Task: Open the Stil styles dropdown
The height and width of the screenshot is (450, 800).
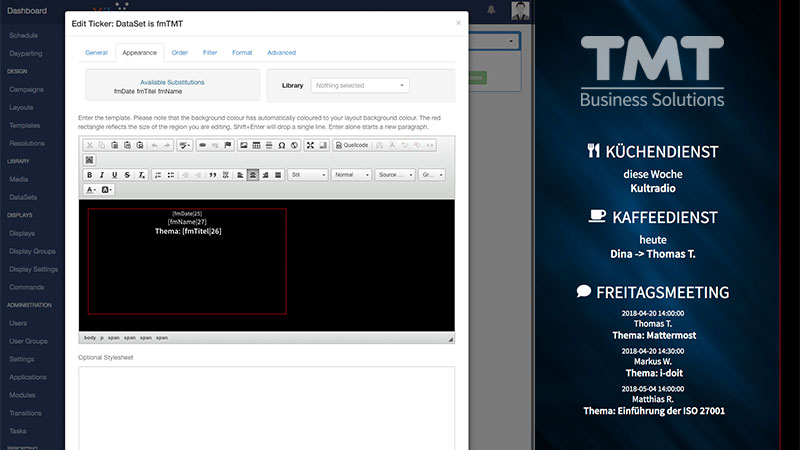Action: tap(308, 175)
